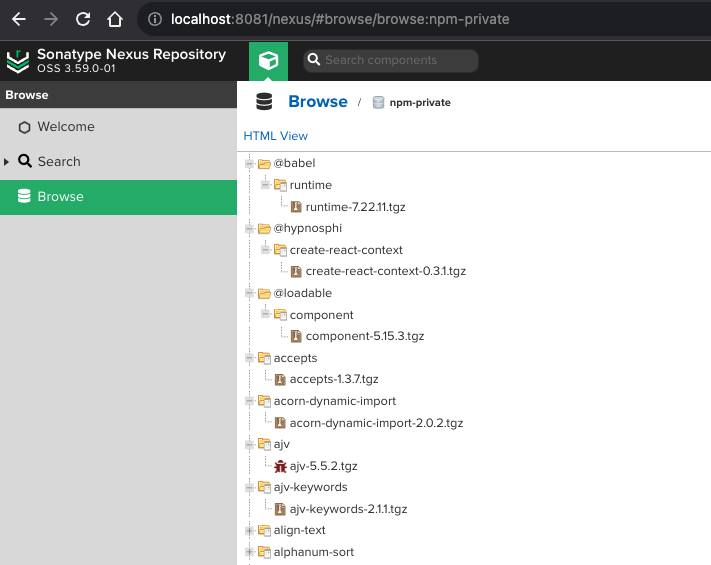Expand the alphanum-sort tree node
This screenshot has height=565, width=711.
point(249,552)
